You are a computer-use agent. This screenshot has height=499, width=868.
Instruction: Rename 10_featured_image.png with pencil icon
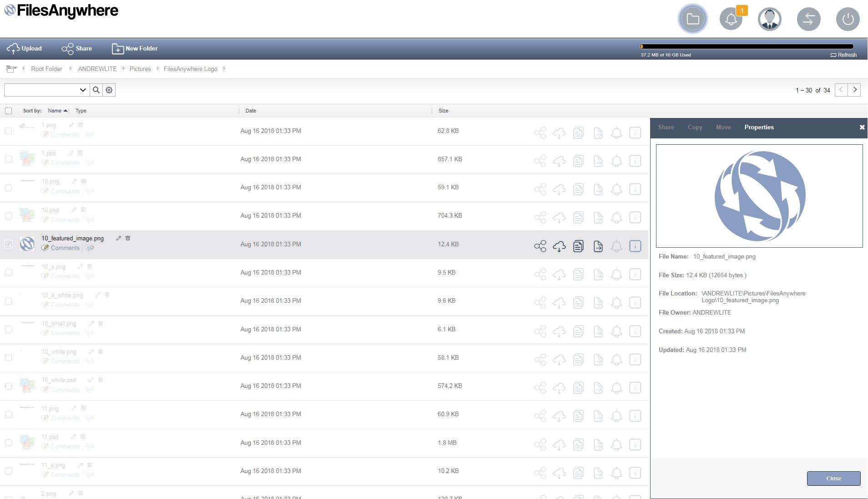(119, 238)
